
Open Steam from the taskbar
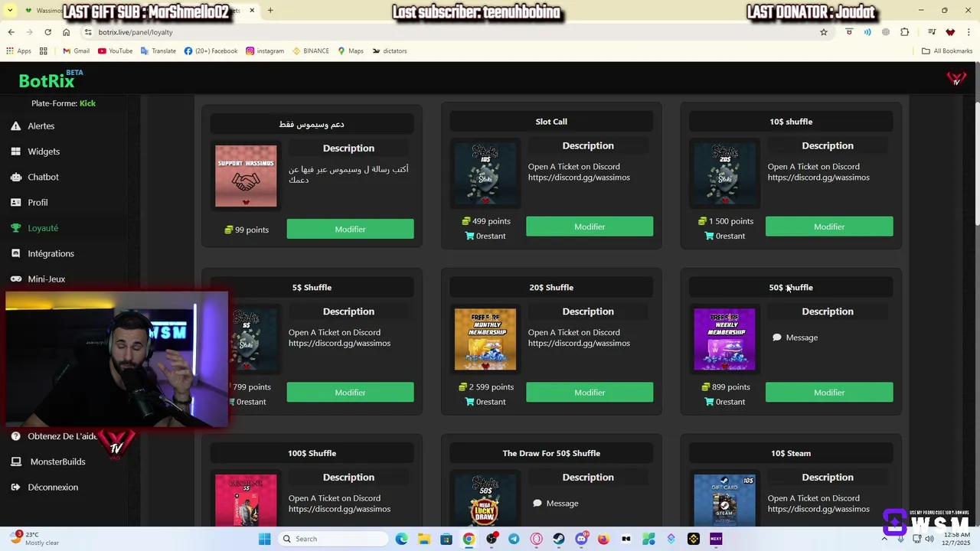[x=559, y=539]
